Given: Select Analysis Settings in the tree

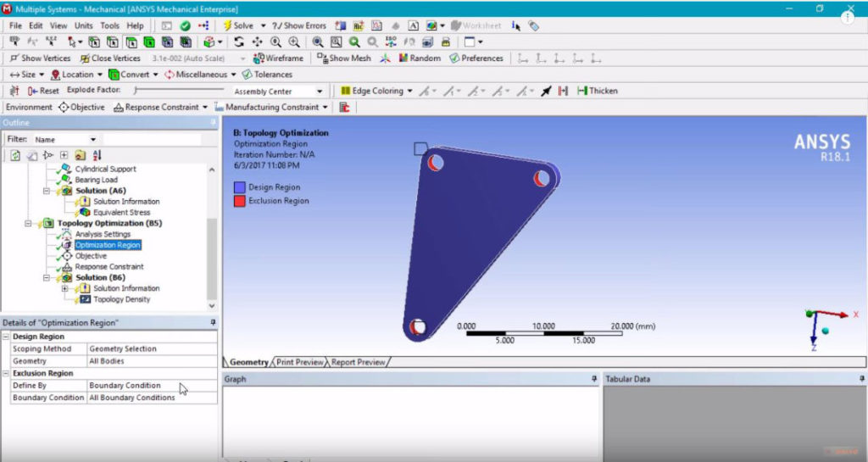Looking at the screenshot, I should [x=103, y=234].
